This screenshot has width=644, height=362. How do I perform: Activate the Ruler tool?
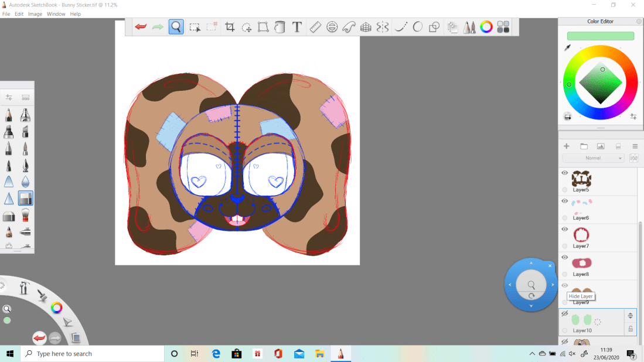(315, 27)
